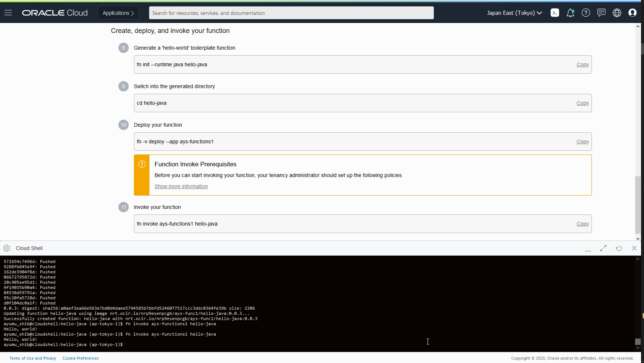Click the resource search field
644x363 pixels.
point(291,13)
